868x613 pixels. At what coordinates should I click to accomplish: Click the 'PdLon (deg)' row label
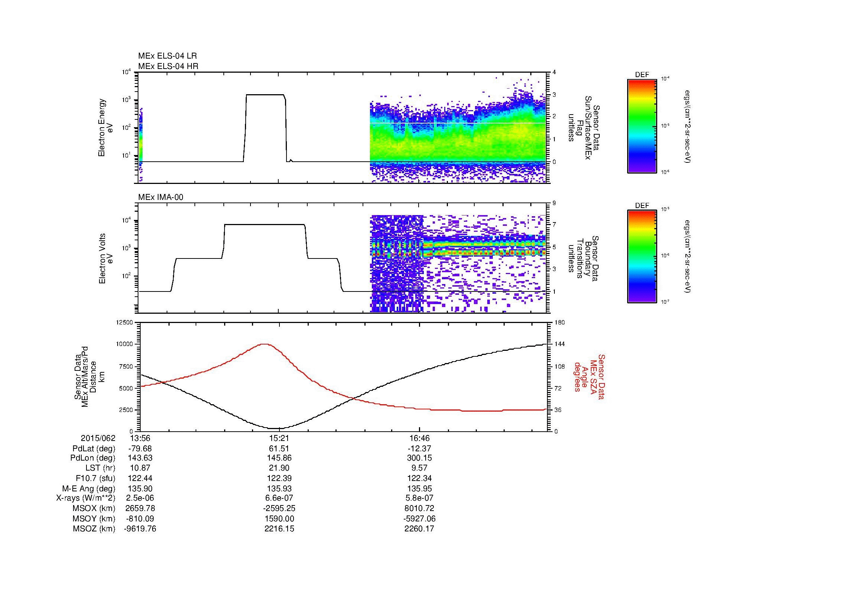click(x=94, y=458)
